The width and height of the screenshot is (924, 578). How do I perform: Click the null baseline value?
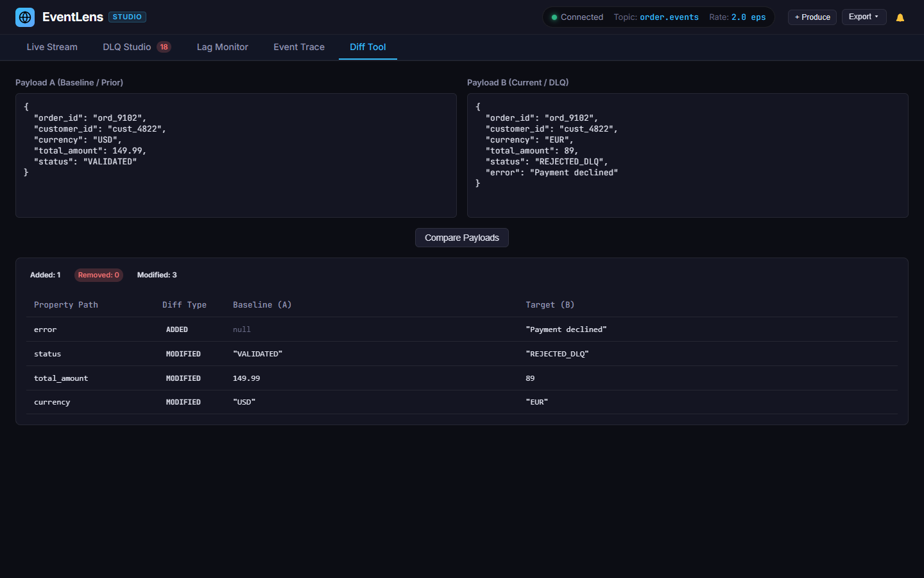(x=242, y=329)
